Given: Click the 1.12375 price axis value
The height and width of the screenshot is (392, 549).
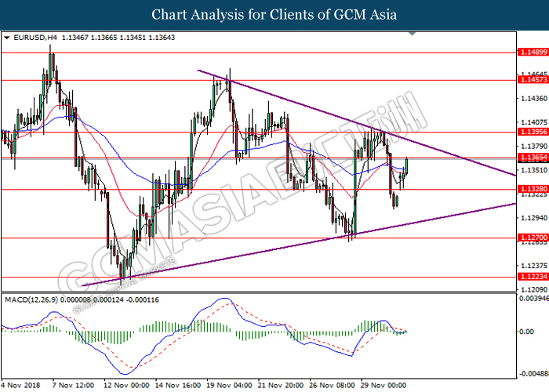Looking at the screenshot, I should 534,266.
